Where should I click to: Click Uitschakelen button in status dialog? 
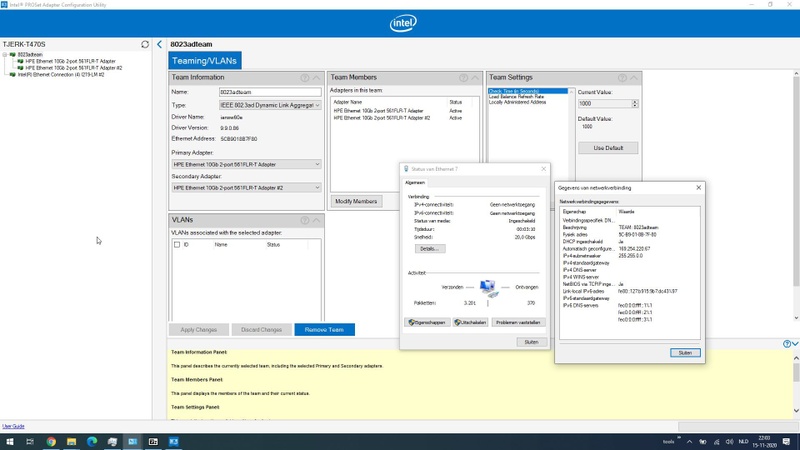click(470, 322)
